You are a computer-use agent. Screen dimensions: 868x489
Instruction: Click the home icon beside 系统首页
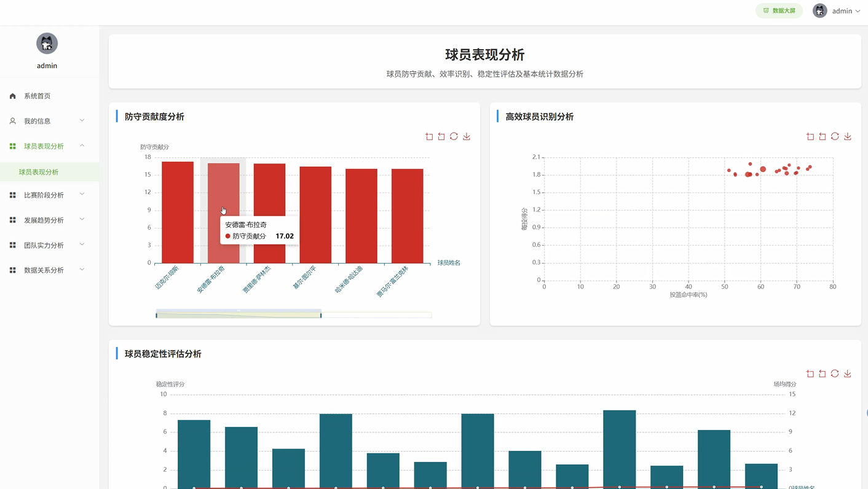click(12, 96)
